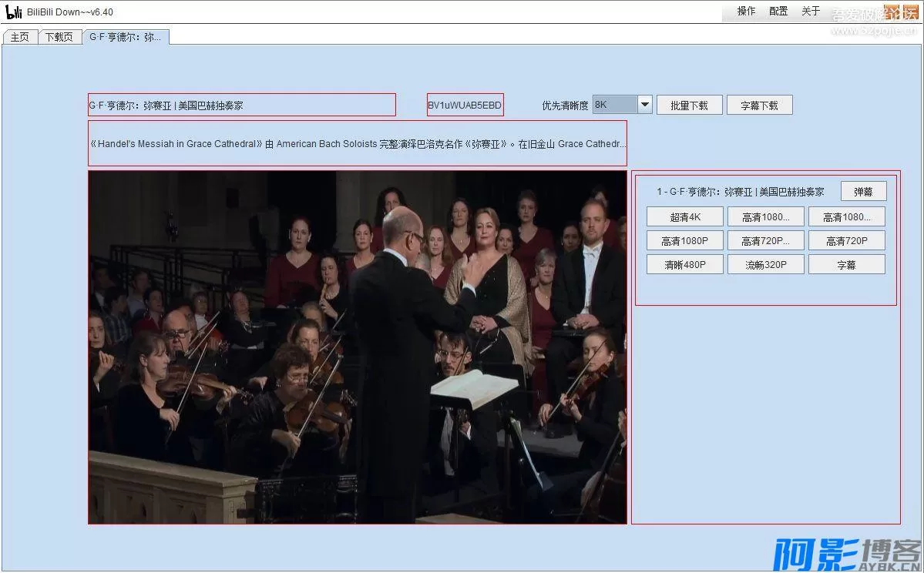
Task: Open the 操作 menu
Action: 746,12
